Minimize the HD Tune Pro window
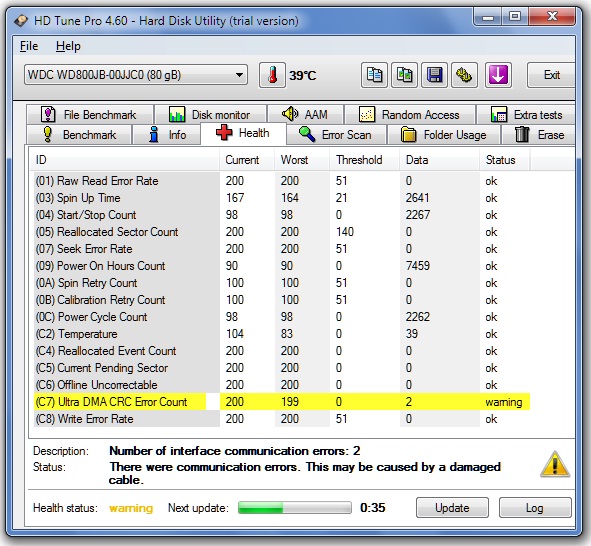591x546 pixels. [x=488, y=17]
